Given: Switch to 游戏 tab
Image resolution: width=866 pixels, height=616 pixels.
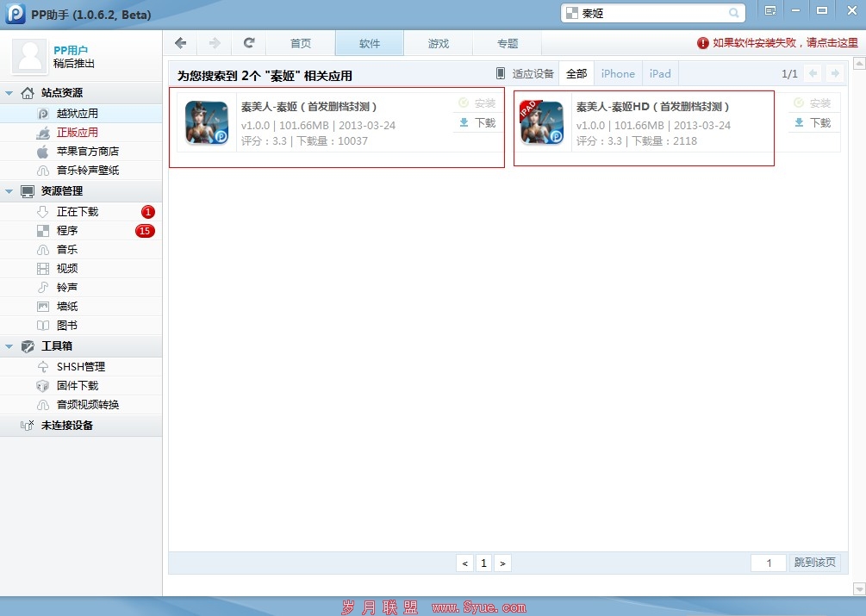Looking at the screenshot, I should point(439,43).
